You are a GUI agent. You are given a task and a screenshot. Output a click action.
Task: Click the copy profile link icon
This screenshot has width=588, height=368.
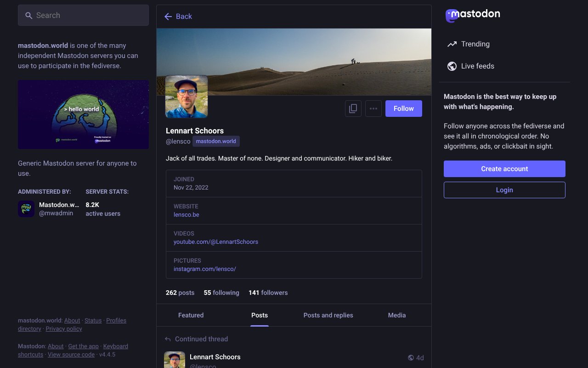[353, 109]
